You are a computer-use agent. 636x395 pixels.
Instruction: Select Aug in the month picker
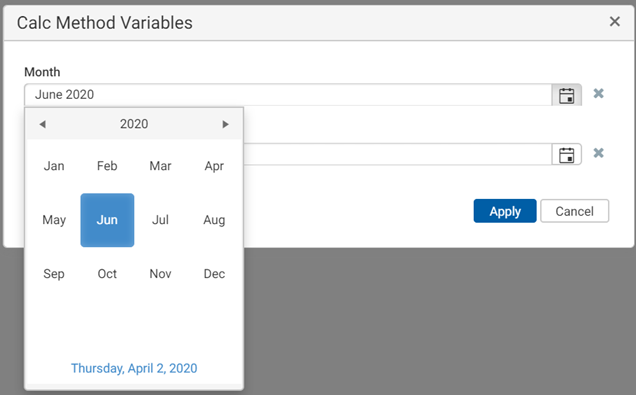[x=214, y=220]
